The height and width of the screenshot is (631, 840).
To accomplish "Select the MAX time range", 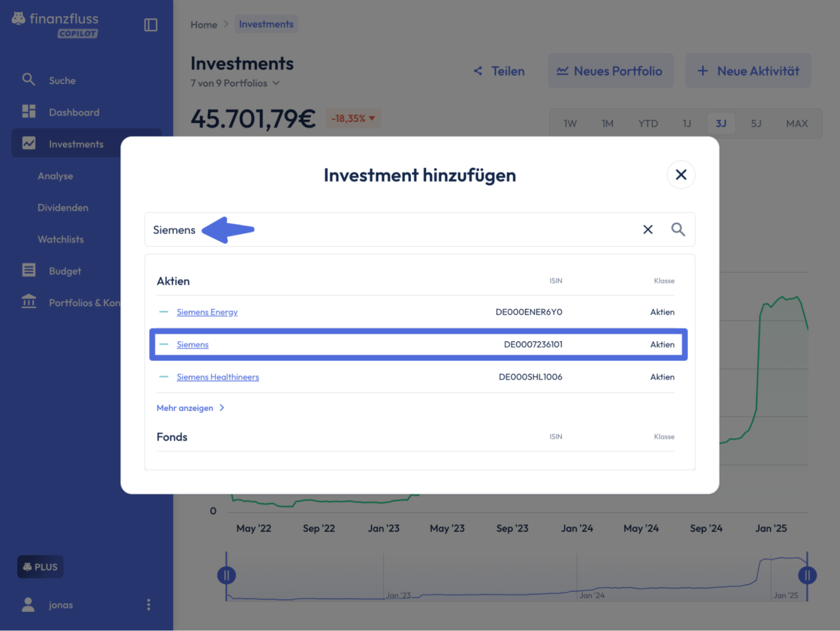I will [x=797, y=123].
